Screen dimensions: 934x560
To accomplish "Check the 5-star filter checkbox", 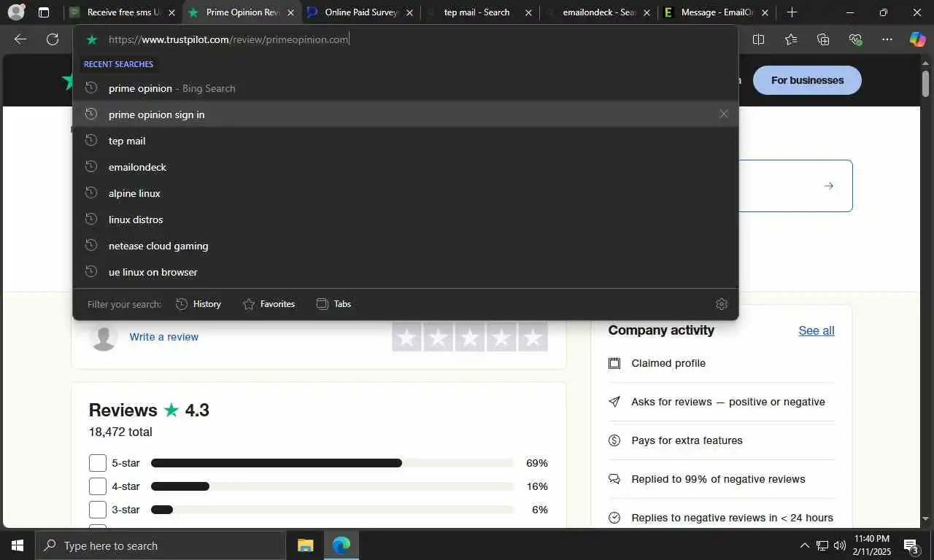I will pyautogui.click(x=98, y=463).
